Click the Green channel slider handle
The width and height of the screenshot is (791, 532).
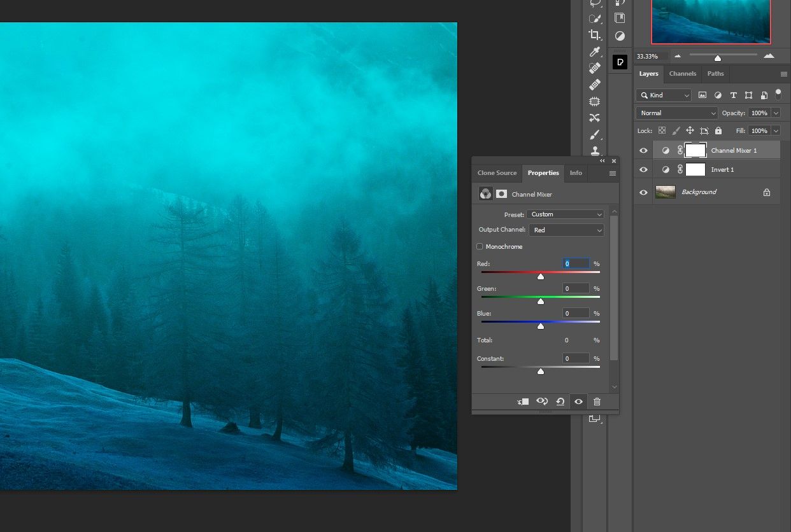point(541,301)
